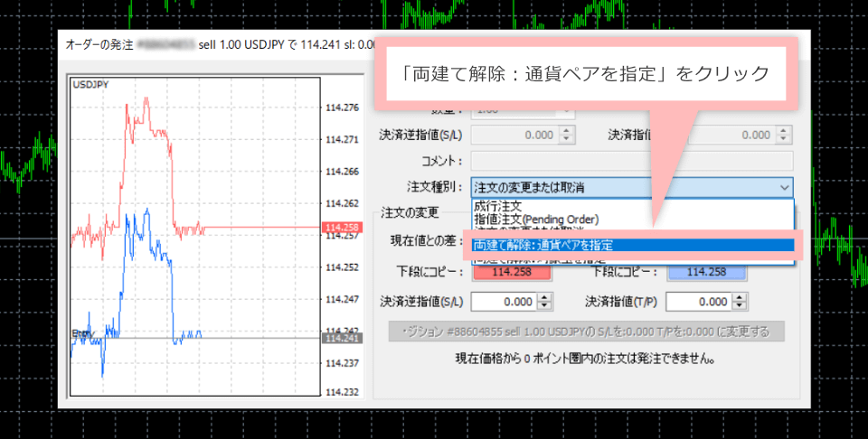Click the コメント text field
This screenshot has height=439, width=868.
pyautogui.click(x=630, y=161)
